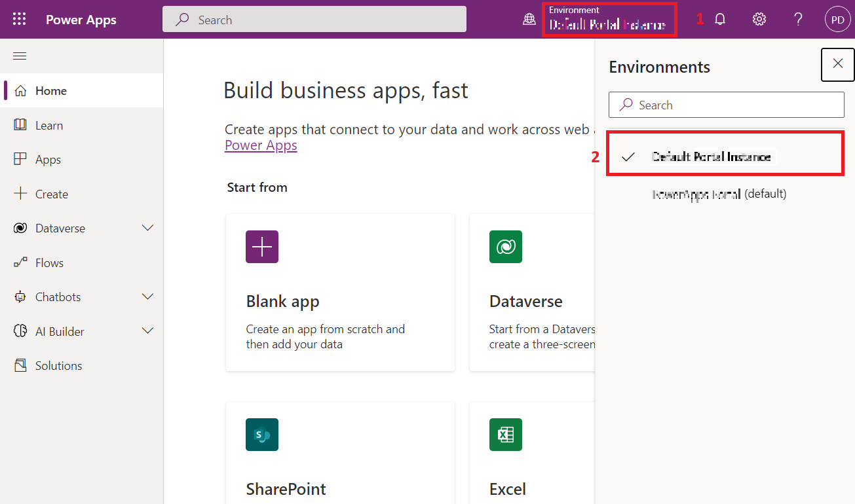Image resolution: width=855 pixels, height=504 pixels.
Task: Open the app launcher waffle icon
Action: pyautogui.click(x=19, y=19)
